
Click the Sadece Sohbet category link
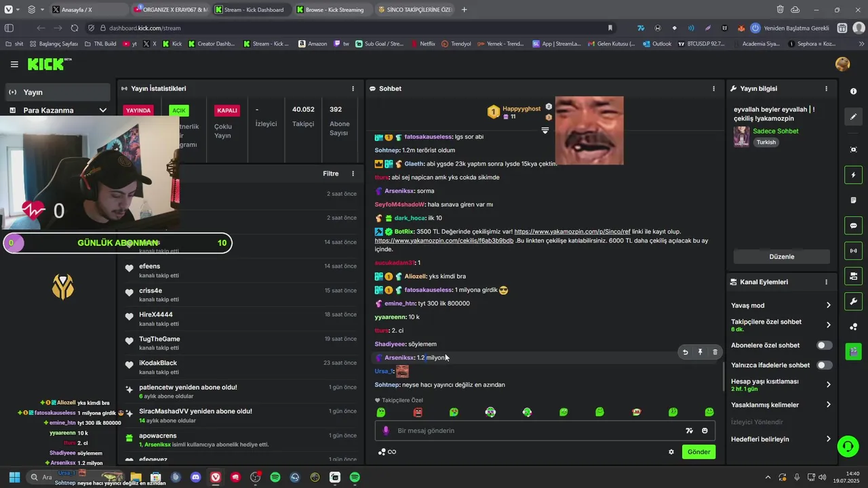pyautogui.click(x=776, y=131)
